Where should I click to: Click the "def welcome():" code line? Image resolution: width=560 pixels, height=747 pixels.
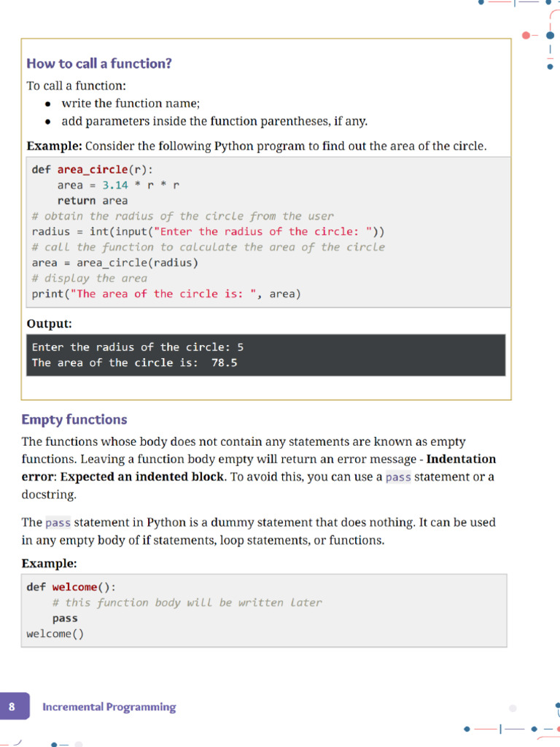click(x=71, y=587)
